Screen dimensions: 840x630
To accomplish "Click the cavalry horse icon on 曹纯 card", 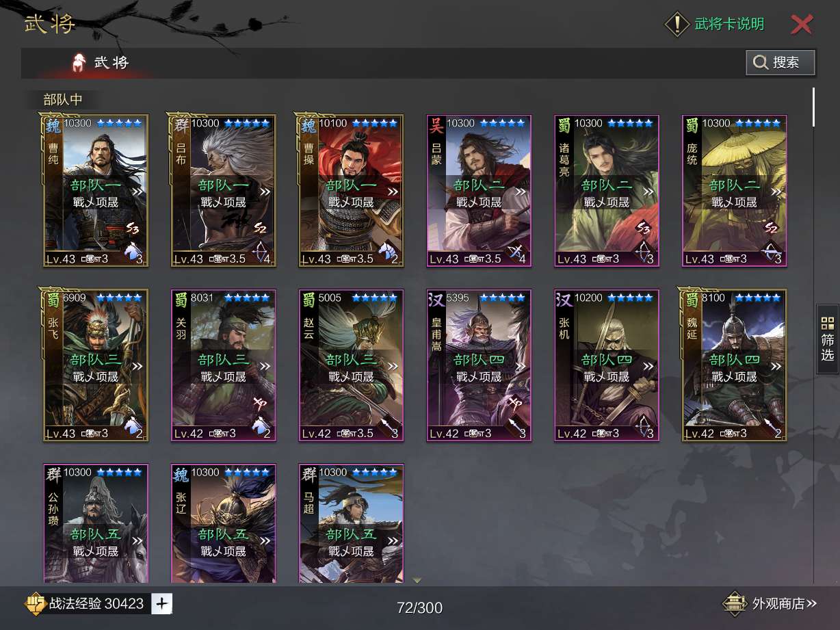I will coord(131,252).
